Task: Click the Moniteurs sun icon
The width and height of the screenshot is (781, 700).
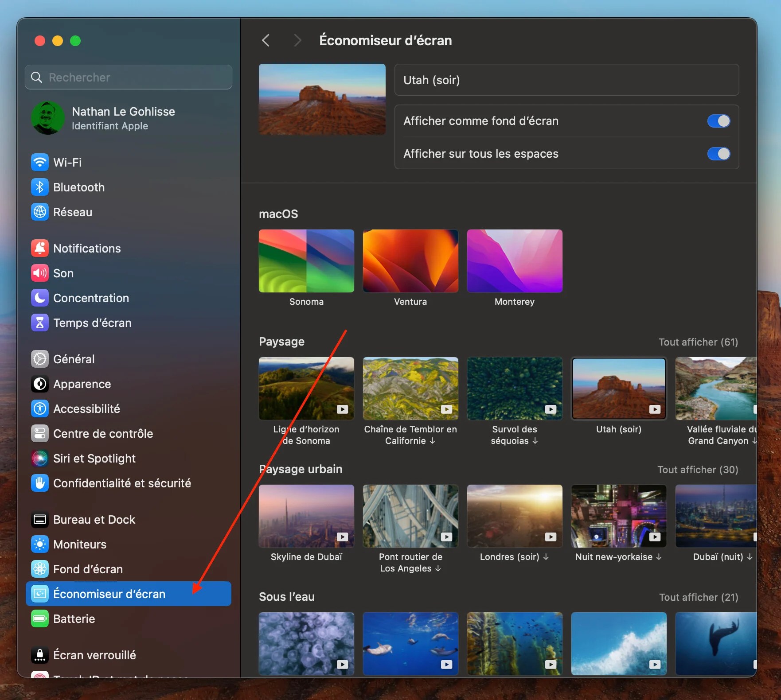Action: [40, 544]
